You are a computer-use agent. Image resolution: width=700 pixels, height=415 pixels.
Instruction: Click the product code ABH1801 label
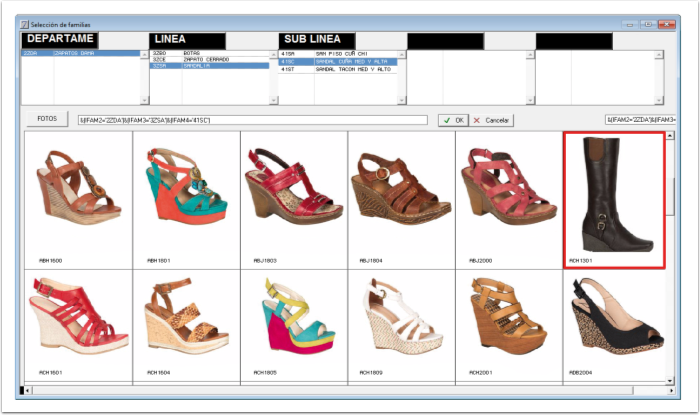pos(158,261)
